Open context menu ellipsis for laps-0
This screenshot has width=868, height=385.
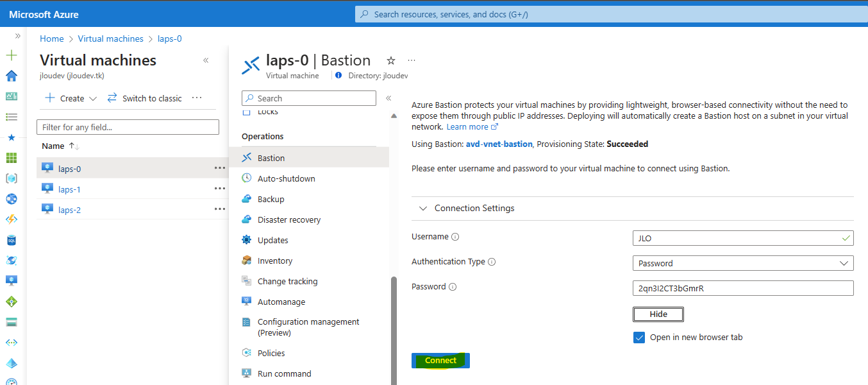[x=220, y=168]
